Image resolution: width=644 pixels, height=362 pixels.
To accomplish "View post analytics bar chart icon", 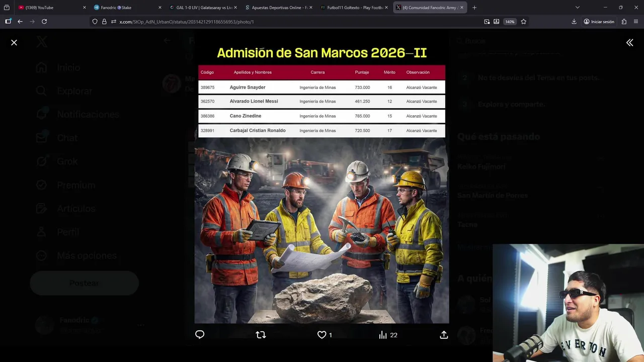I will [383, 335].
